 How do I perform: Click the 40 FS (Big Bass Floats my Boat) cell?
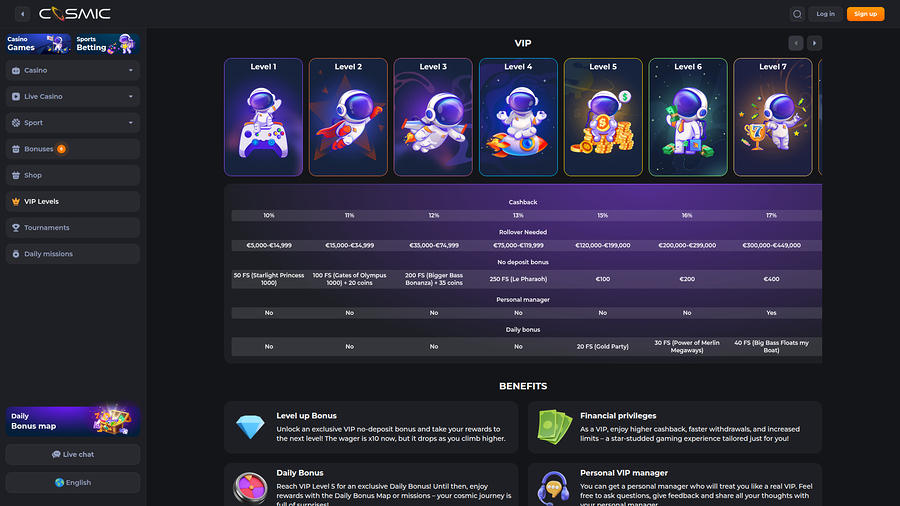(x=771, y=347)
